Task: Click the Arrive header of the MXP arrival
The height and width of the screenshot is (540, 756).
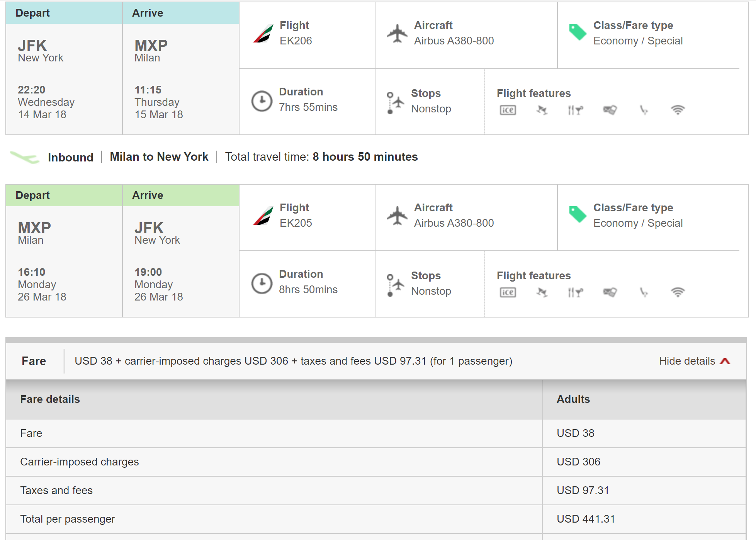Action: pyautogui.click(x=148, y=13)
